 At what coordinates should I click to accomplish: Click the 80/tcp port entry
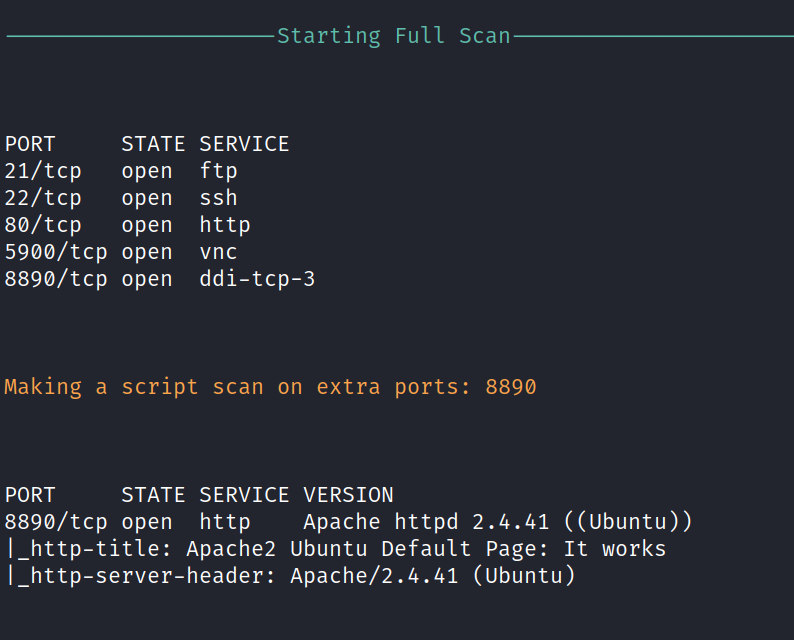(43, 225)
